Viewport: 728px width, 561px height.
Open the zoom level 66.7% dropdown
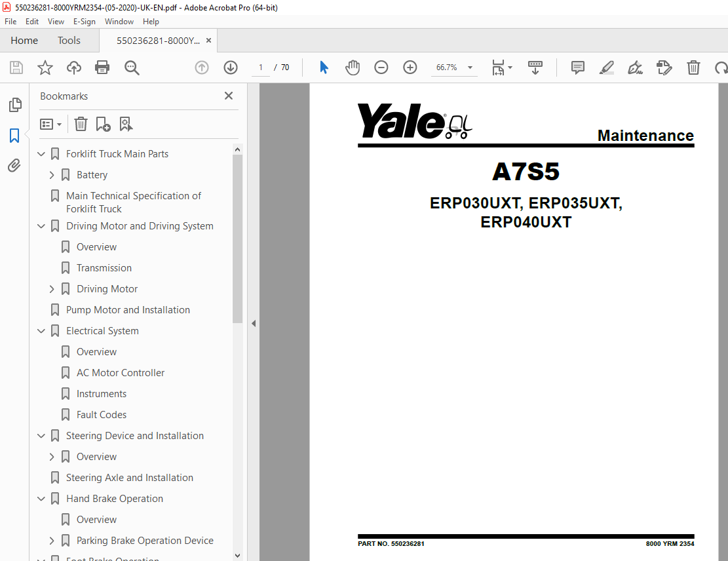(x=470, y=68)
